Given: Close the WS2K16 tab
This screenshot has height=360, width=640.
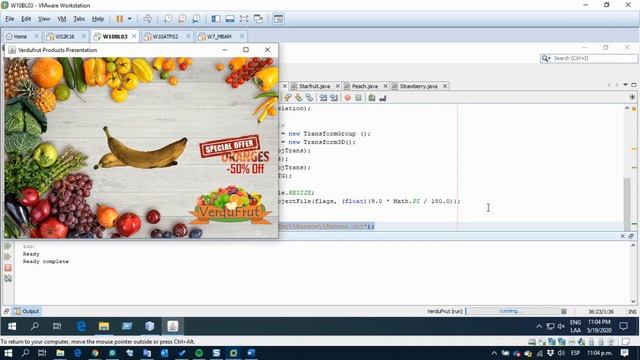Looking at the screenshot, I should point(84,36).
